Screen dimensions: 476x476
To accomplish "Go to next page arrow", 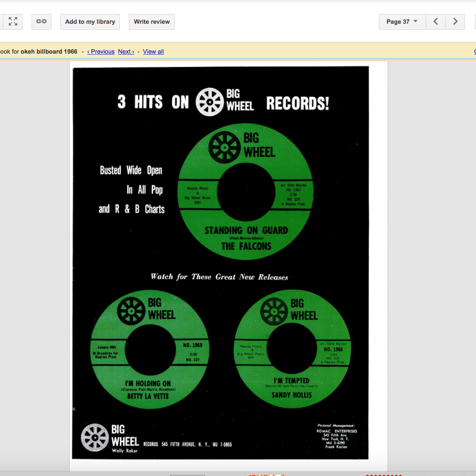I will 455,22.
